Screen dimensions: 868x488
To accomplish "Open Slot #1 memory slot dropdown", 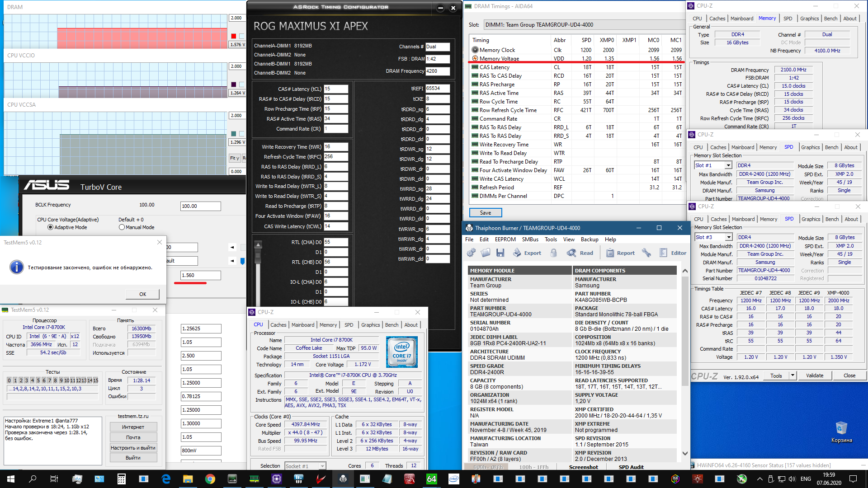I will (728, 165).
